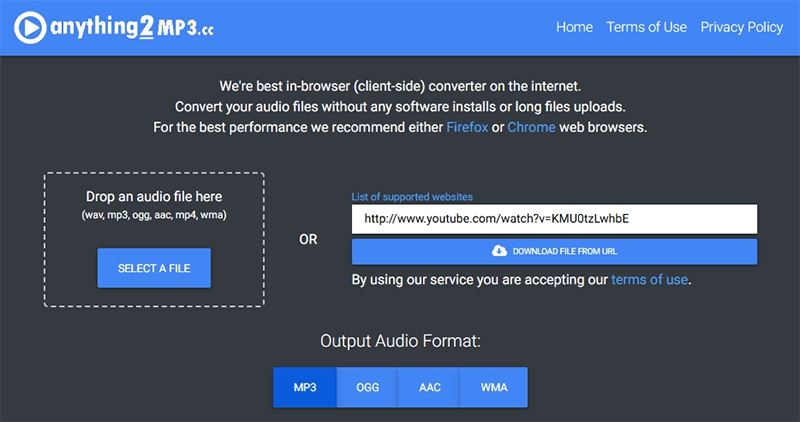800x422 pixels.
Task: Click the play-button logo icon
Action: [32, 29]
